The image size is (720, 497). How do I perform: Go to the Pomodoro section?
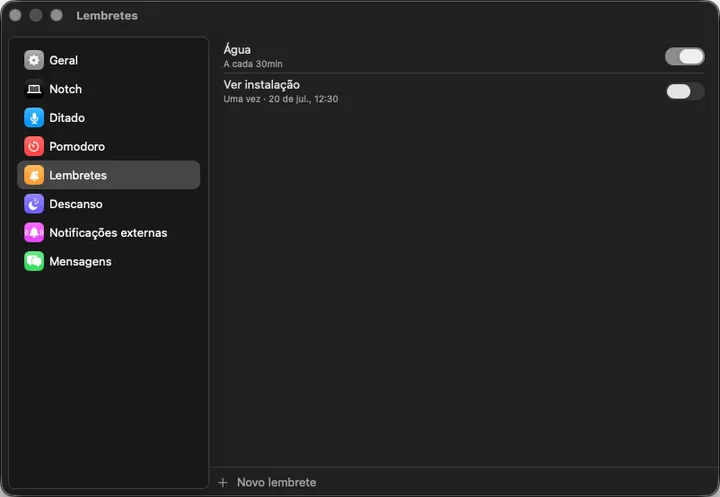point(108,147)
